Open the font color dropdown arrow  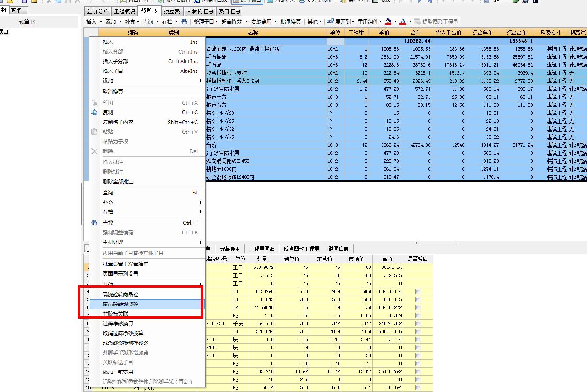(410, 22)
